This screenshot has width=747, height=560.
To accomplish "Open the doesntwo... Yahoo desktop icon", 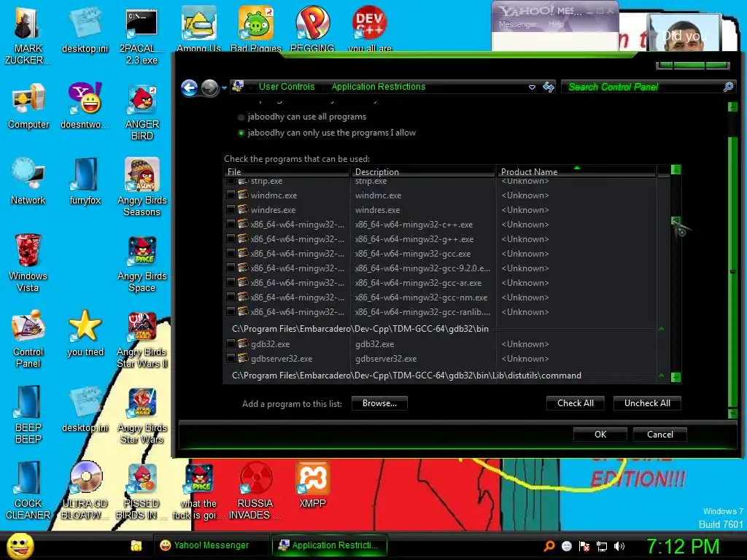I will click(85, 106).
